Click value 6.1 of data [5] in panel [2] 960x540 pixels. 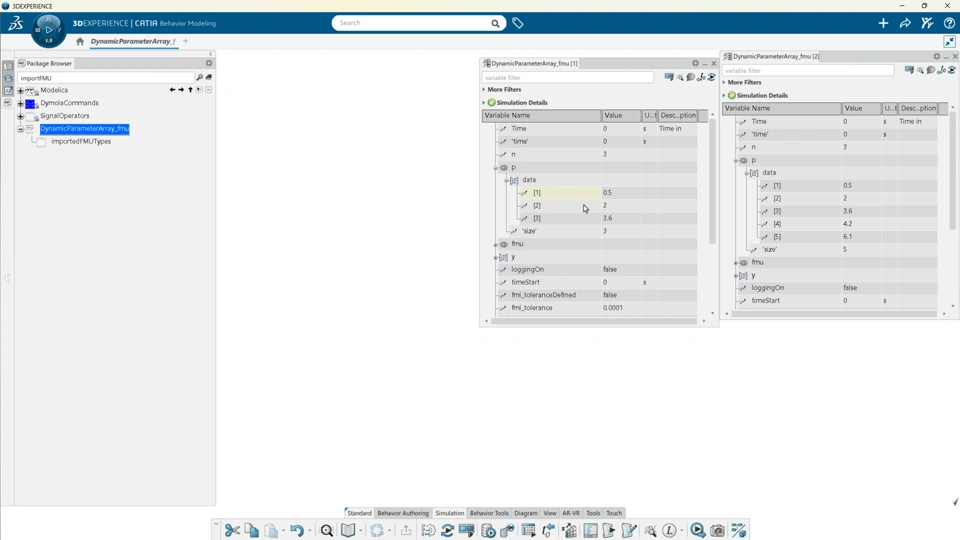click(847, 236)
